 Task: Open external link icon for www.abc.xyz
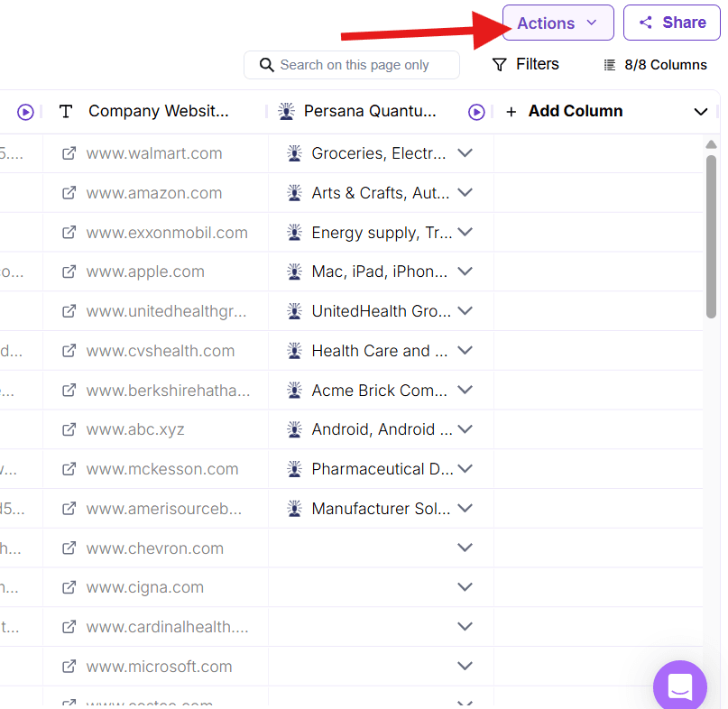69,429
